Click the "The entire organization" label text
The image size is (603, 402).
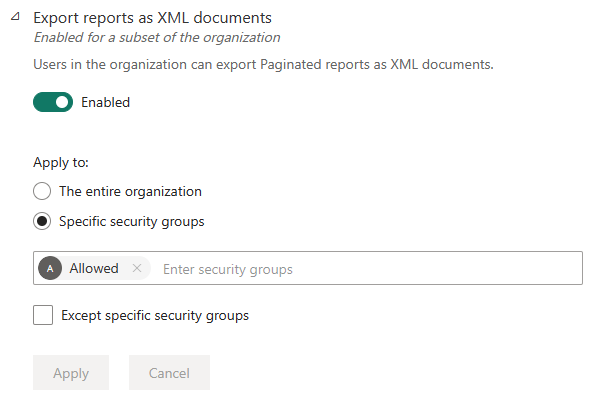point(130,191)
